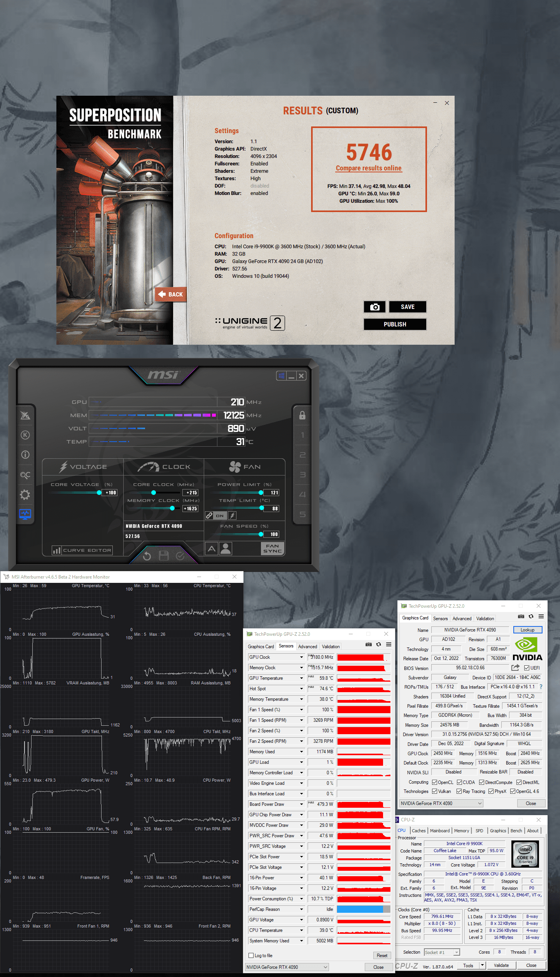Click the FAN SYNC button in Afterburner
Screen dimensions: 560x977
(273, 549)
